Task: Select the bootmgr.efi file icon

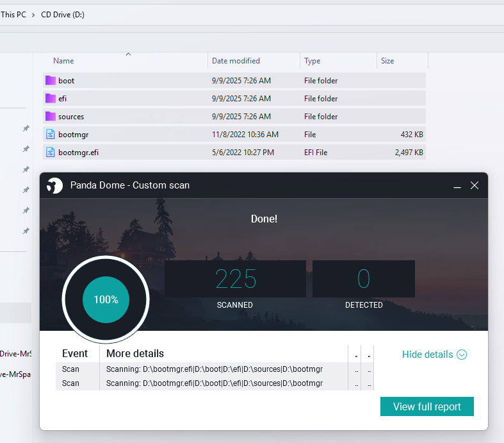Action: click(51, 152)
